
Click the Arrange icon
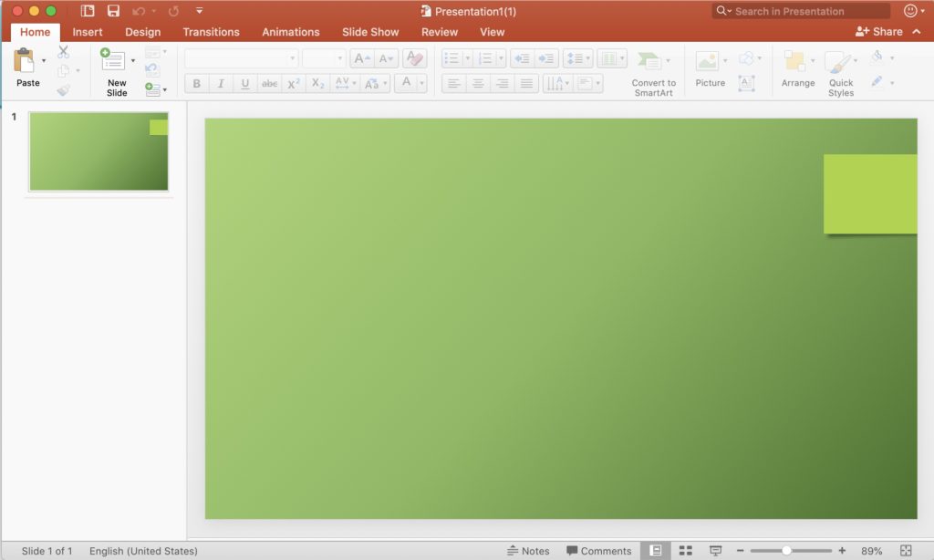click(794, 62)
